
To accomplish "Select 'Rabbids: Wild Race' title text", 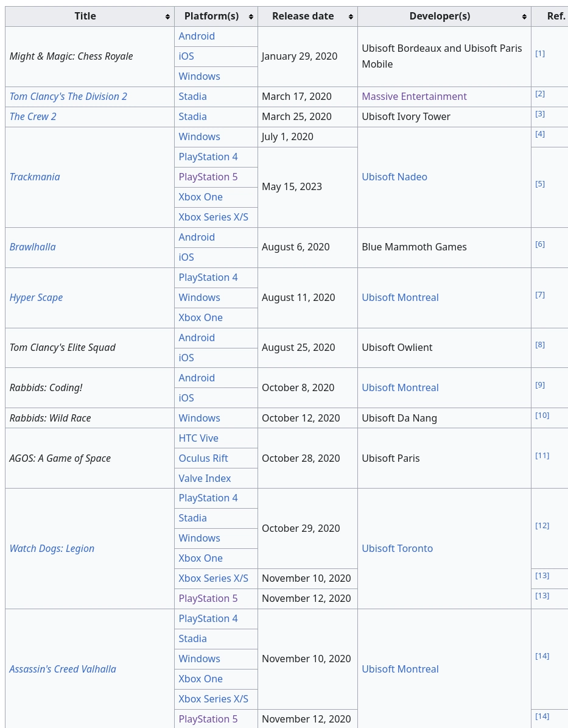I will 50,418.
